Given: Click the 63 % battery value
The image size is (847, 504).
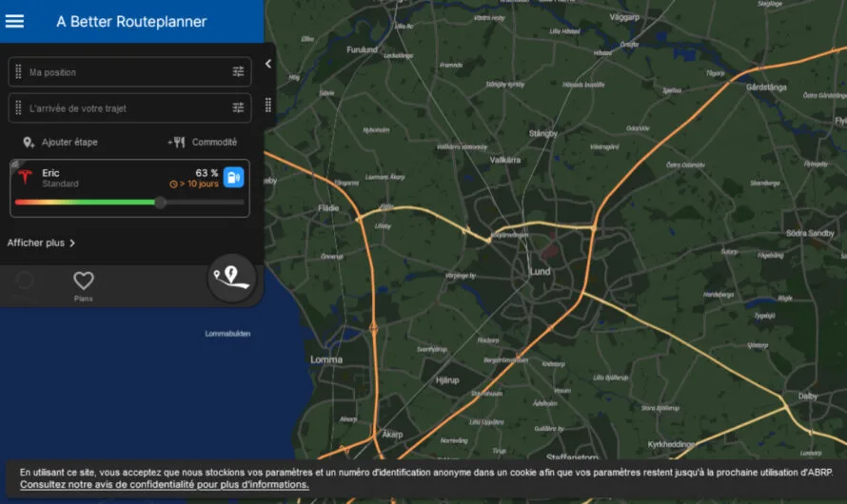Looking at the screenshot, I should pos(207,173).
